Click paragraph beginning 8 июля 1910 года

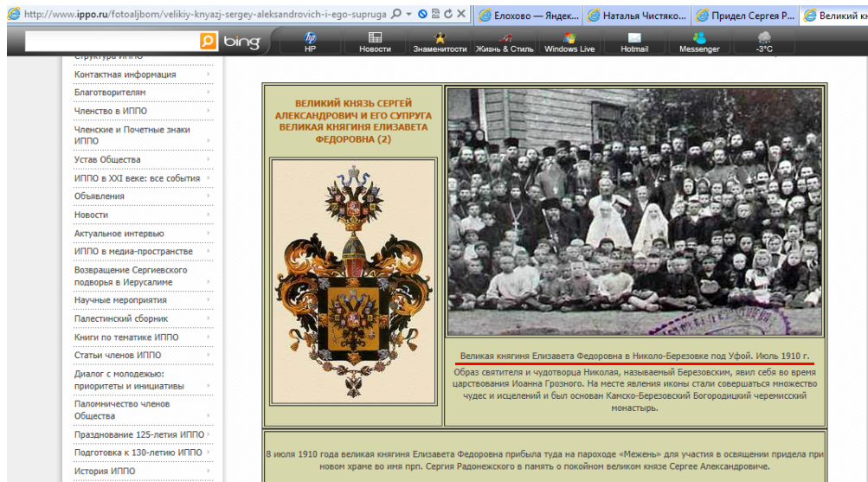(544, 460)
